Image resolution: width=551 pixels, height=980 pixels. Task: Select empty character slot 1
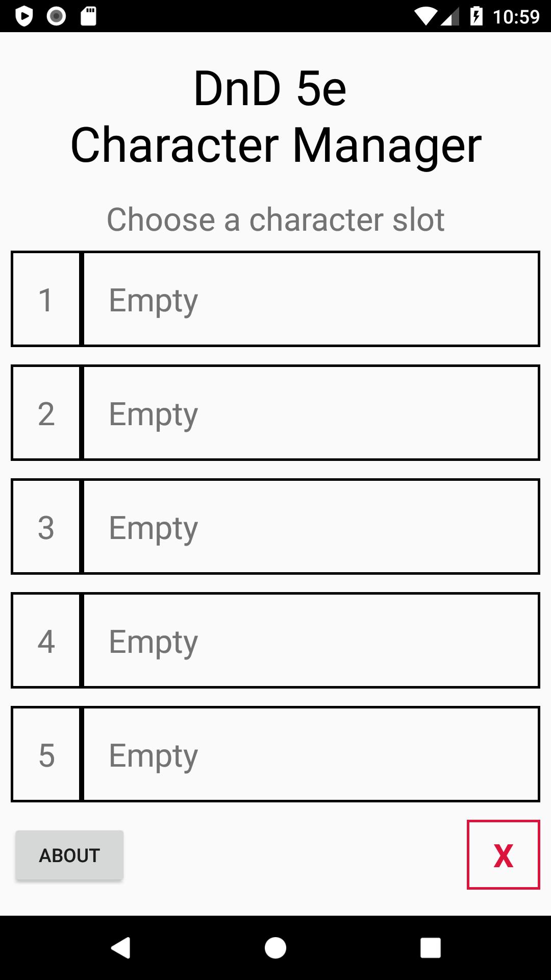pyautogui.click(x=311, y=299)
